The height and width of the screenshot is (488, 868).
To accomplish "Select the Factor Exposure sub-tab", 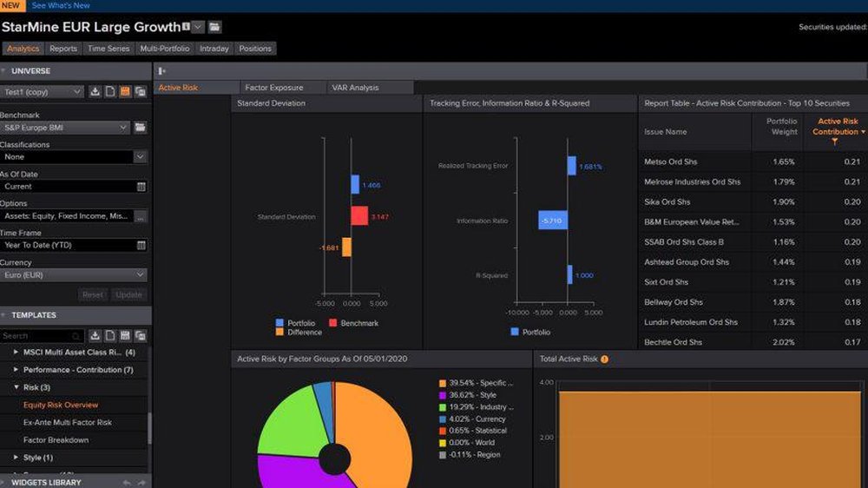I will (283, 88).
